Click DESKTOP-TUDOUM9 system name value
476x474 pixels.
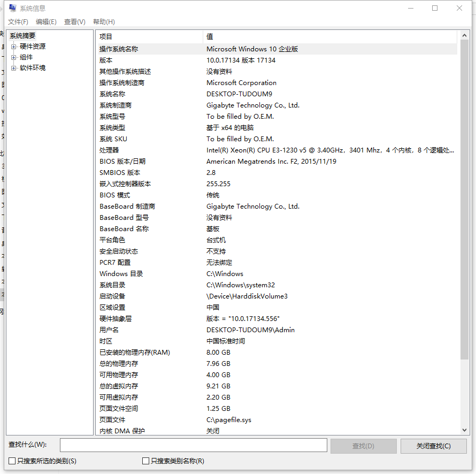click(239, 94)
